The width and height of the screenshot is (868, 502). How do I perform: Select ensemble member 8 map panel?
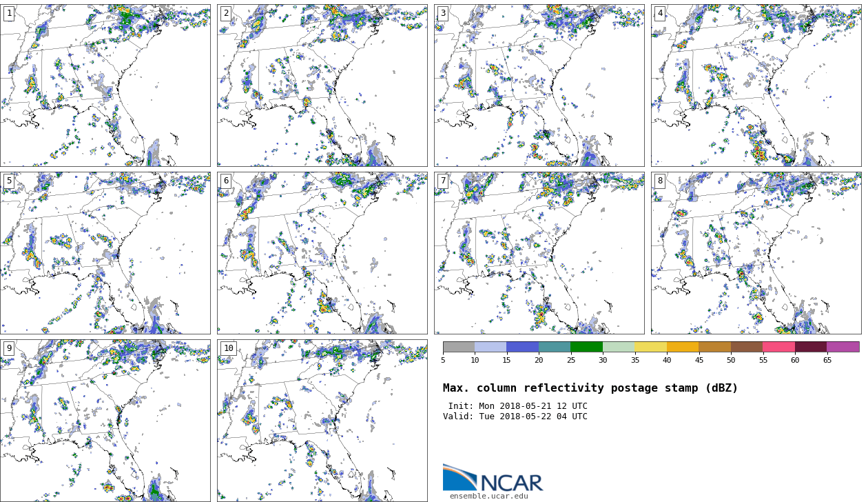tap(756, 253)
